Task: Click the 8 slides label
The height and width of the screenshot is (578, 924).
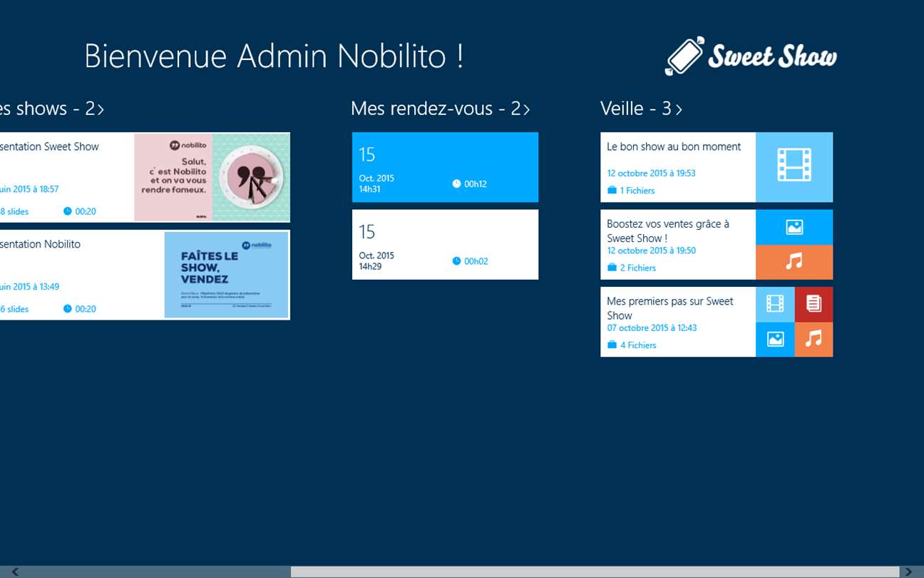Action: (14, 211)
